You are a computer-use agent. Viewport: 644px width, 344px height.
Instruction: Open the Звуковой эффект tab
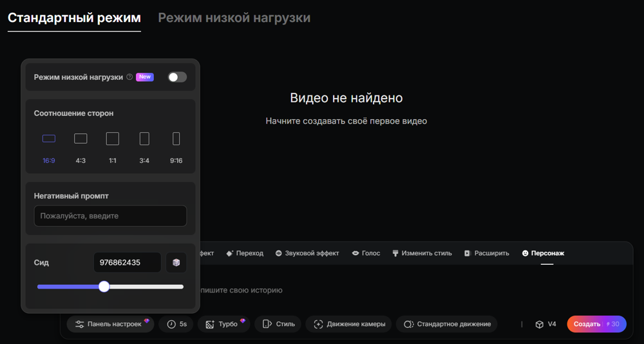tap(307, 253)
